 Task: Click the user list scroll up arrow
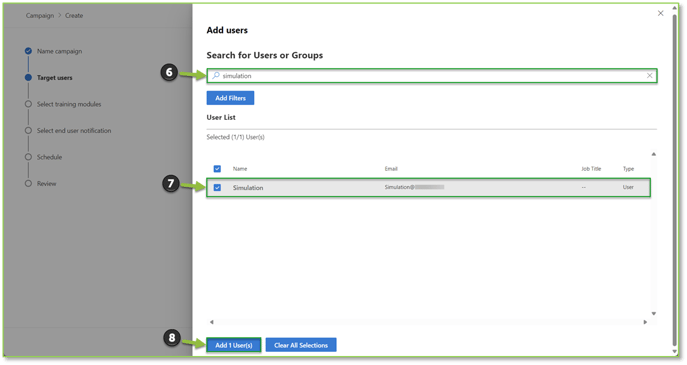pos(653,154)
